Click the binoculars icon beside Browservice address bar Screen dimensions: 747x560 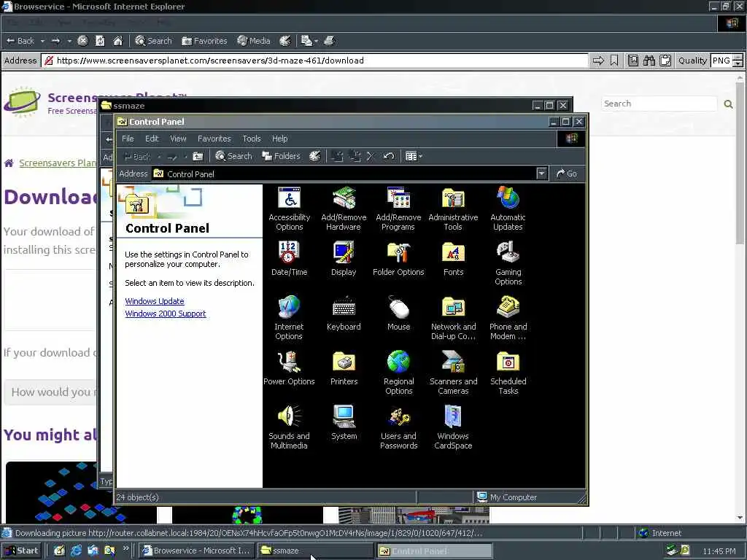pyautogui.click(x=649, y=61)
